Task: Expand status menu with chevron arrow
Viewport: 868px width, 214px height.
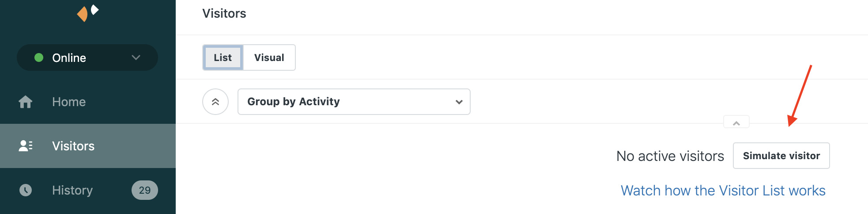Action: click(x=136, y=57)
